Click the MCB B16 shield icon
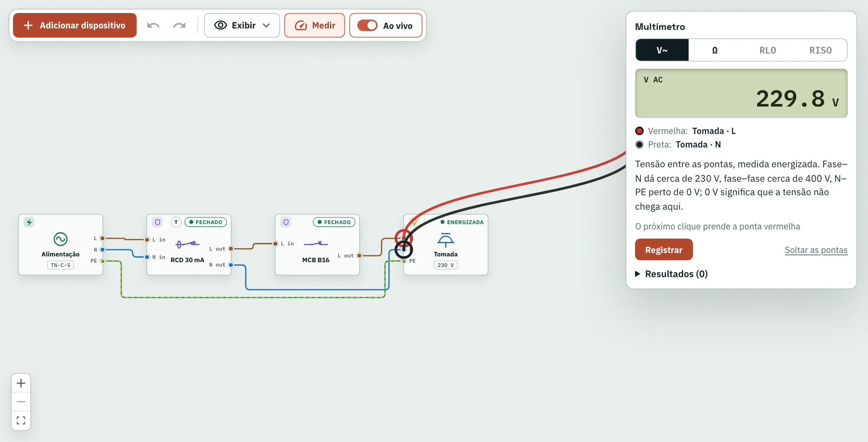 pos(286,222)
